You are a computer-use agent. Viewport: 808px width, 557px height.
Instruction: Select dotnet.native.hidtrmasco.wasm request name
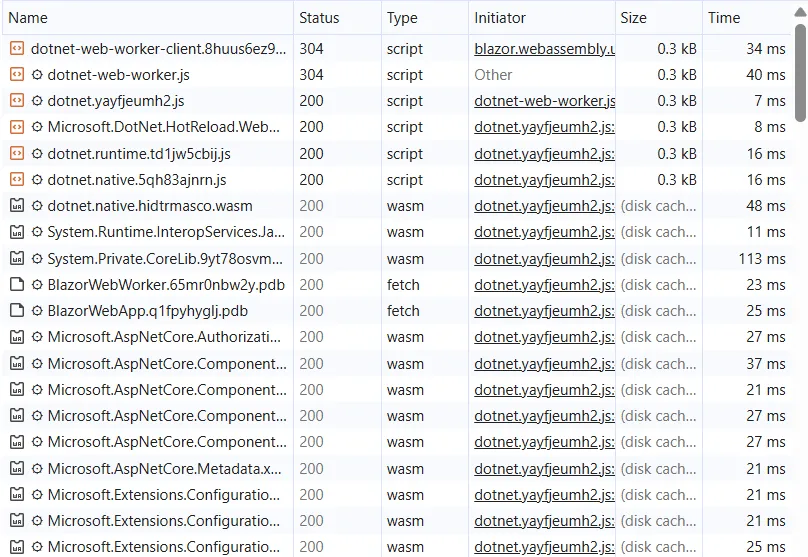click(x=150, y=206)
